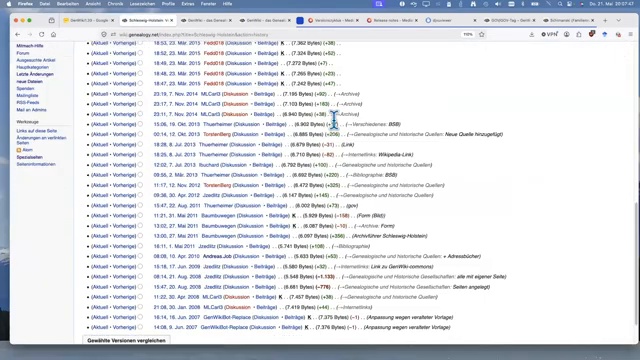Bookmark this page with the star icon

click(482, 35)
